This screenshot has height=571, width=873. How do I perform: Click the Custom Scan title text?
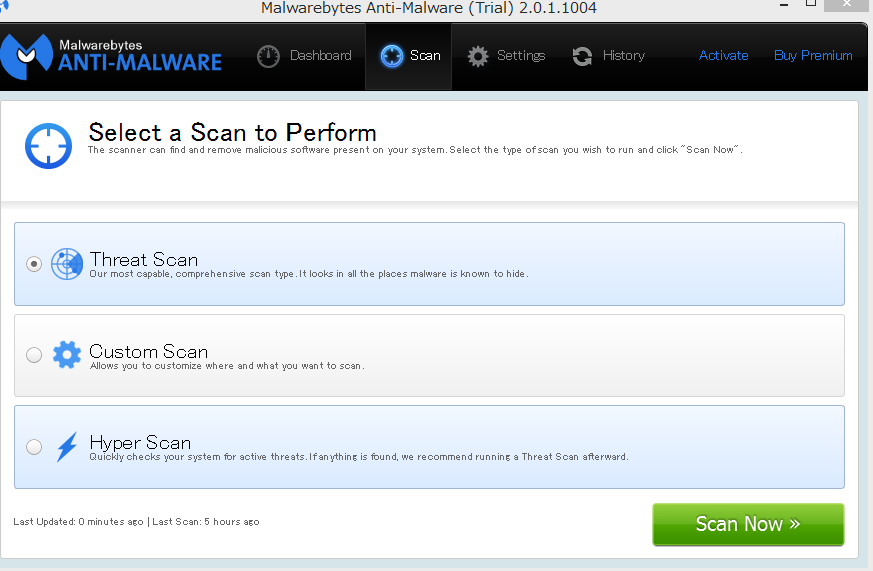point(149,352)
